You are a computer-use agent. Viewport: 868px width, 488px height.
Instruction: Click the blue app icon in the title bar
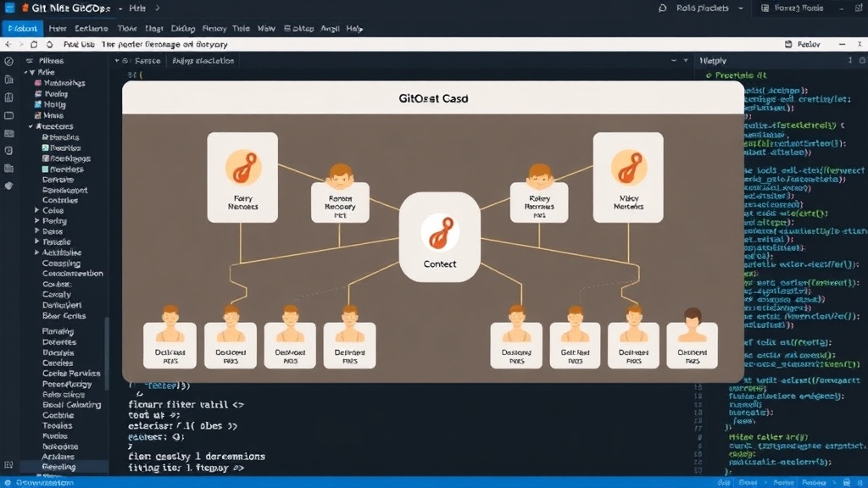coord(9,8)
